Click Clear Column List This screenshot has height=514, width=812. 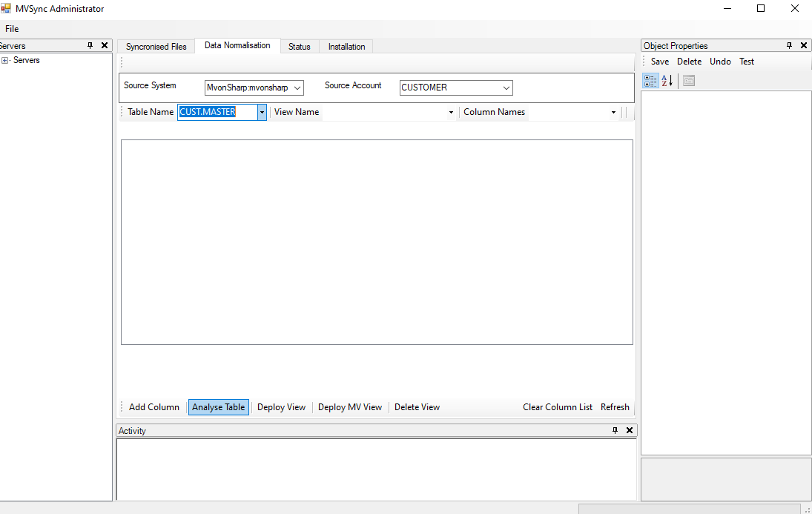click(557, 407)
